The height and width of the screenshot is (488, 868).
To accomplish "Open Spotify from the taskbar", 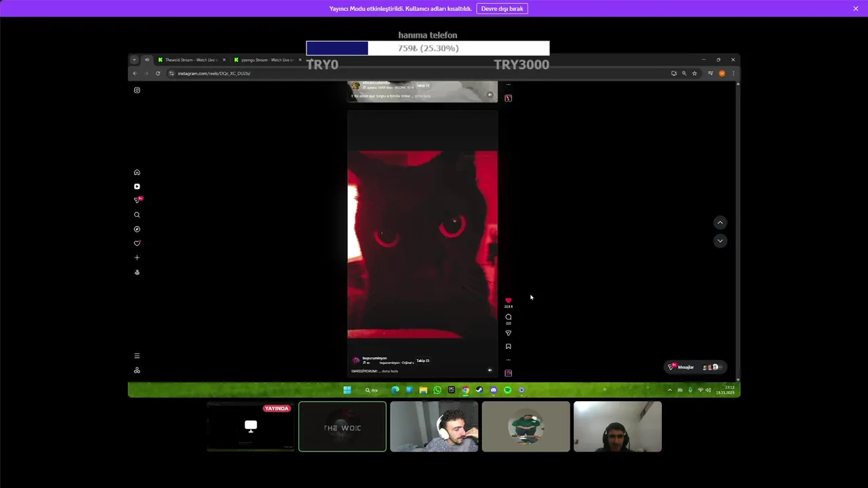I will click(x=507, y=390).
